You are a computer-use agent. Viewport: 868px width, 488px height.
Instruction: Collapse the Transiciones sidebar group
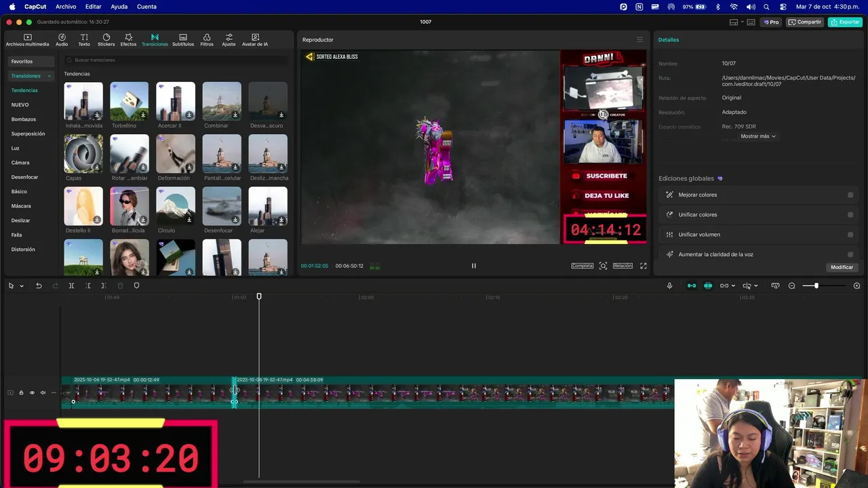pos(49,76)
